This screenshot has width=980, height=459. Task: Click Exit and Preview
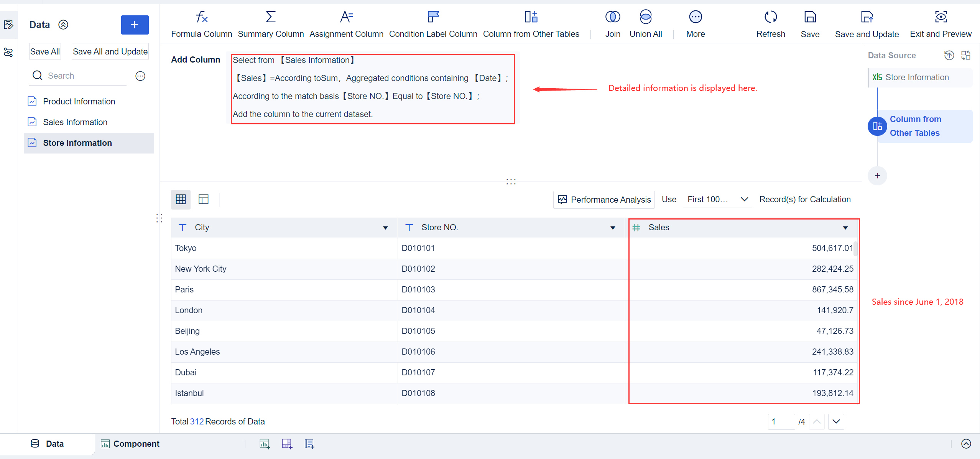coord(941,24)
